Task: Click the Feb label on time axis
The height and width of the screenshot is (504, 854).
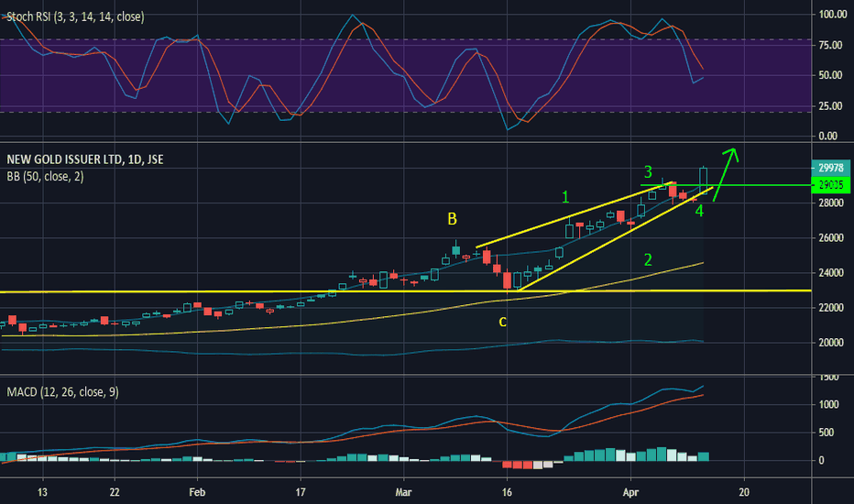Action: point(197,492)
